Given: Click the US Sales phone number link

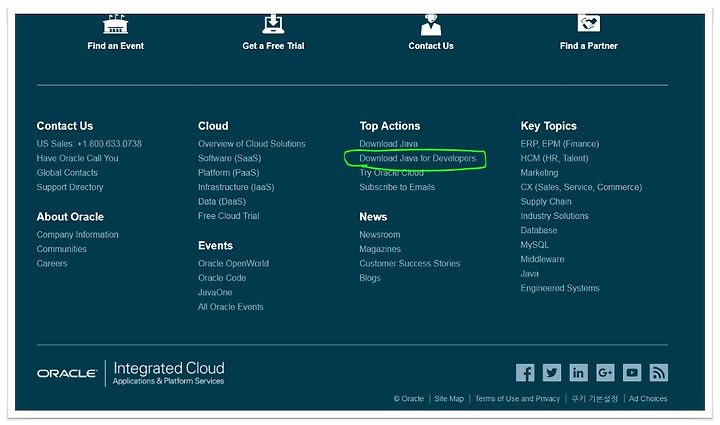Looking at the screenshot, I should pos(89,144).
